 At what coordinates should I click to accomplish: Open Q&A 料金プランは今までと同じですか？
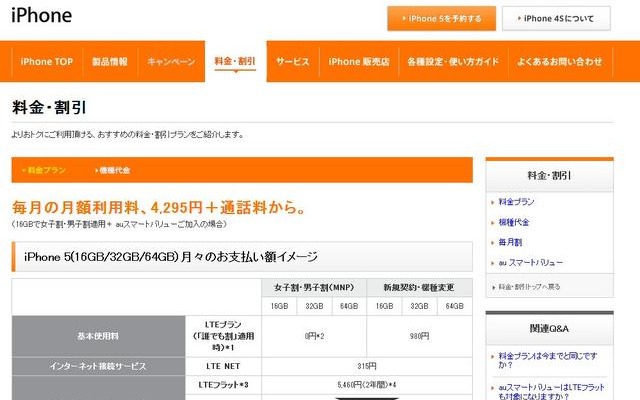tap(547, 360)
